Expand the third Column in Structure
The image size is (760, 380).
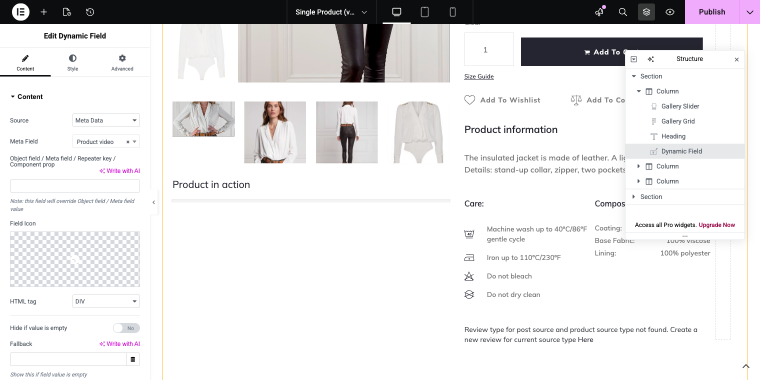[x=639, y=181]
